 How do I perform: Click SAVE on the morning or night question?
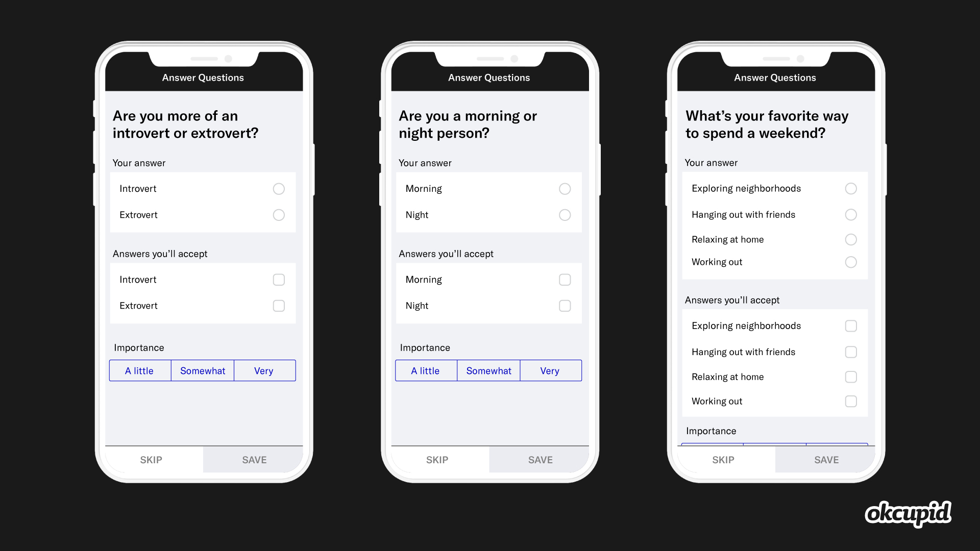click(540, 460)
